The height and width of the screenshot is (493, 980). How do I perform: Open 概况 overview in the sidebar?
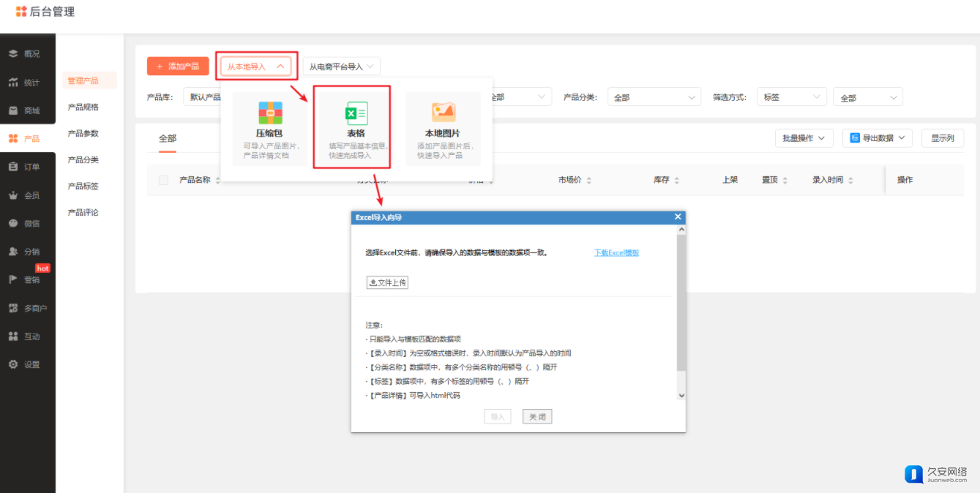27,53
